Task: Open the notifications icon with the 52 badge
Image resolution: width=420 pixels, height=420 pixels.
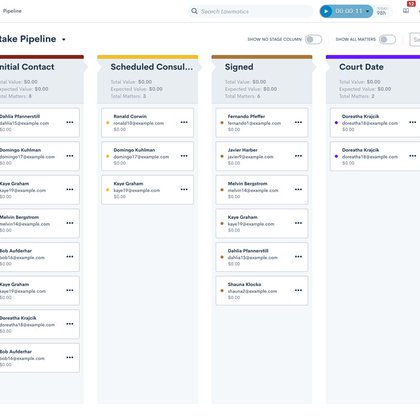Action: coord(406,11)
